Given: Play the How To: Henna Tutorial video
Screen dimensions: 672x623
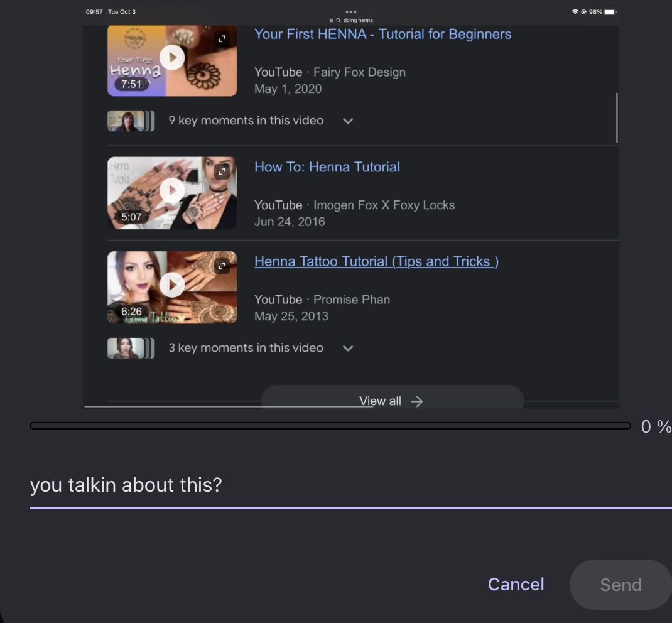Looking at the screenshot, I should click(x=171, y=190).
